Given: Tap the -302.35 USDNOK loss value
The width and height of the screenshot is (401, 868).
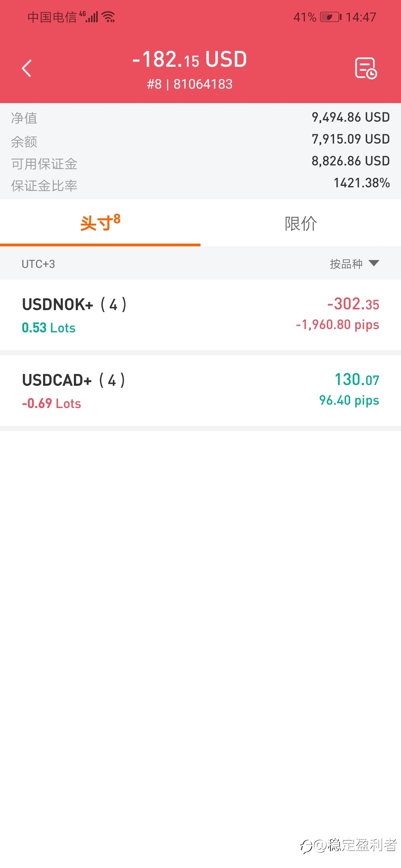Looking at the screenshot, I should (x=353, y=304).
